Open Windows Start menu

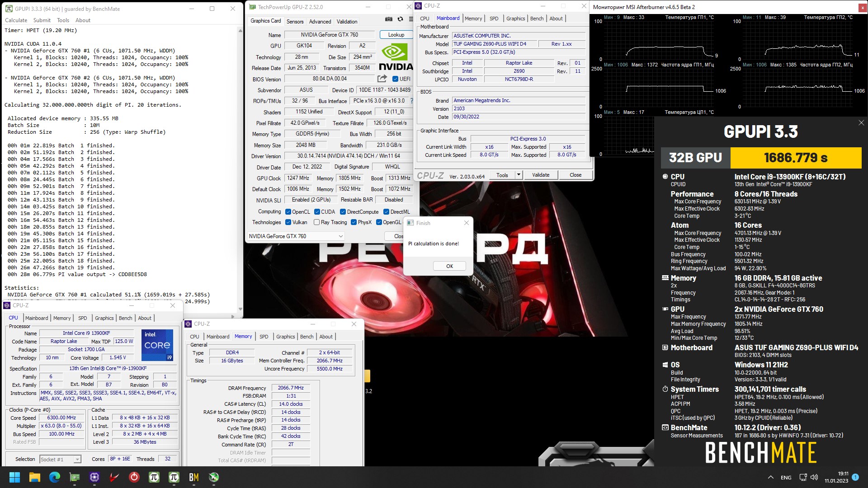click(x=14, y=477)
